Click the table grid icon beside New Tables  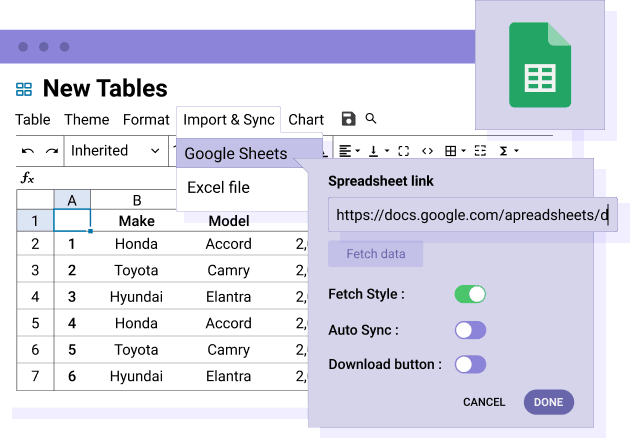[x=24, y=89]
